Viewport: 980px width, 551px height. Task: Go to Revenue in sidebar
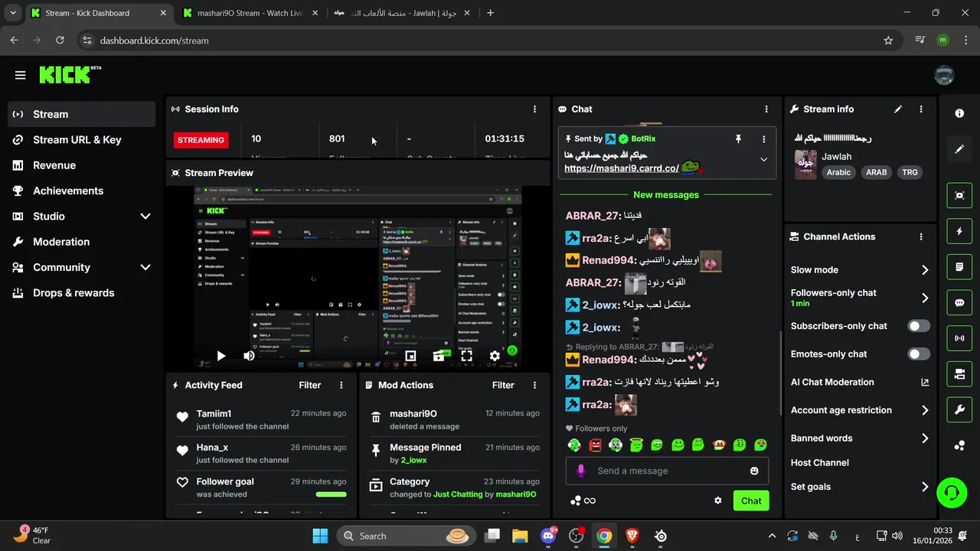point(81,165)
